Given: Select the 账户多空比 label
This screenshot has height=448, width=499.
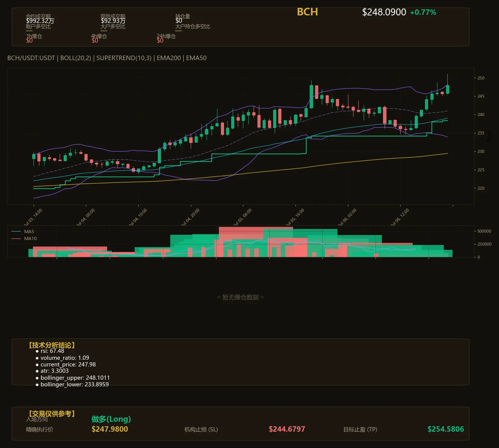Looking at the screenshot, I should (38, 26).
